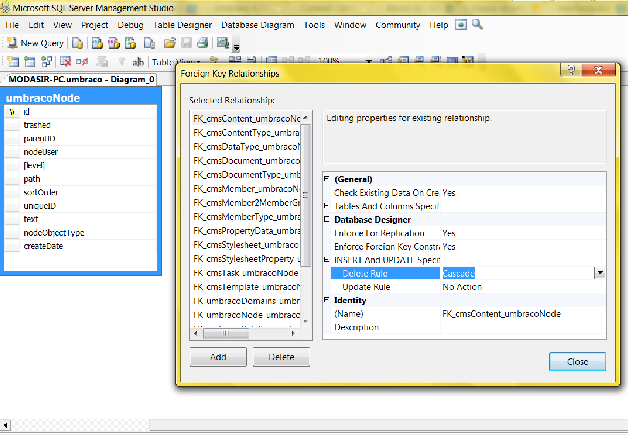Screen dimensions: 628x435
Task: Click the greyed Save disk icon
Action: pos(187,43)
